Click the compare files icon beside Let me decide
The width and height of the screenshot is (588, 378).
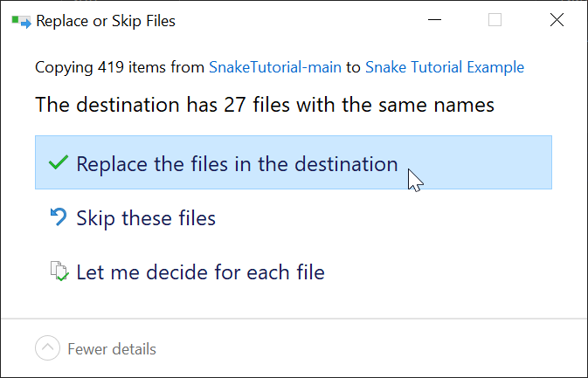coord(59,271)
